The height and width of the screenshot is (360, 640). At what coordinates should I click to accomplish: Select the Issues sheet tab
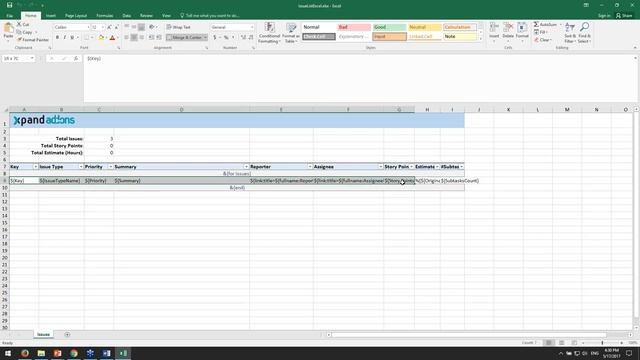pos(43,335)
